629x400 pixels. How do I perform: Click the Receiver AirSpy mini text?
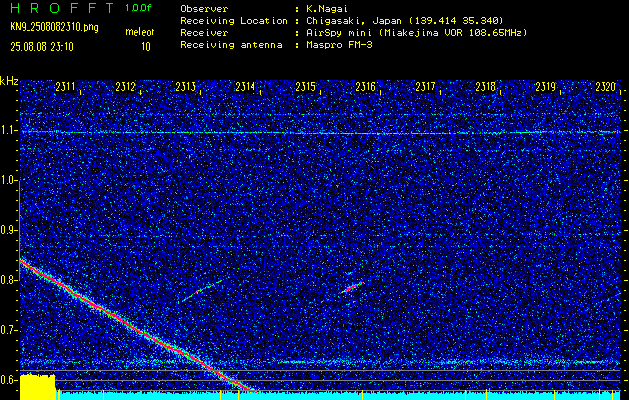(x=416, y=32)
